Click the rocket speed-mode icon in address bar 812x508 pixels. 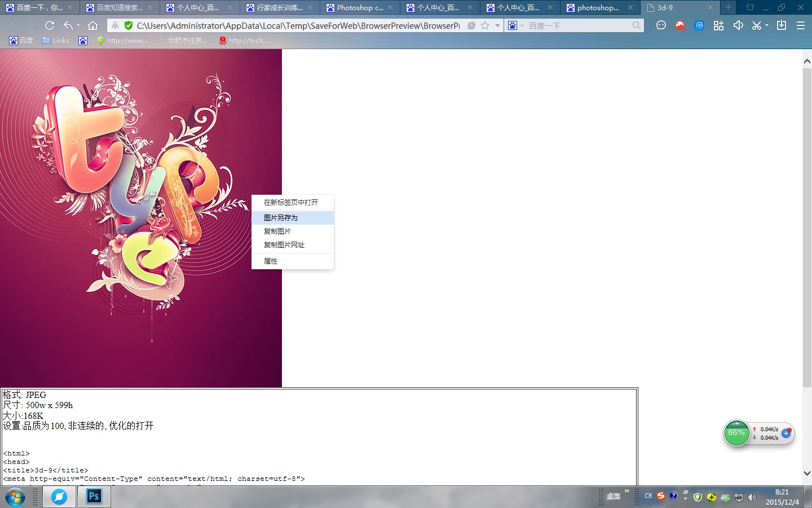click(x=115, y=25)
